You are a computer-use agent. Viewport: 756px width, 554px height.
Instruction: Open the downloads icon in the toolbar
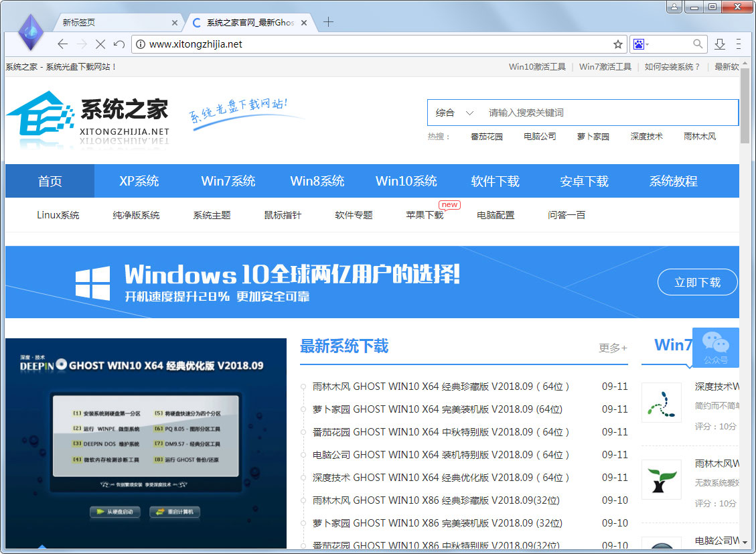pyautogui.click(x=720, y=44)
